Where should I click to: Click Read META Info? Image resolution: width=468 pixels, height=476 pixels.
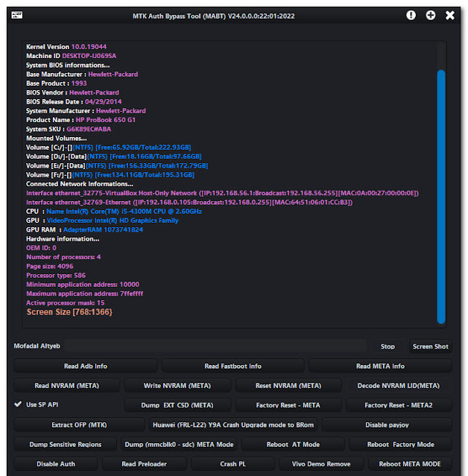pyautogui.click(x=380, y=366)
